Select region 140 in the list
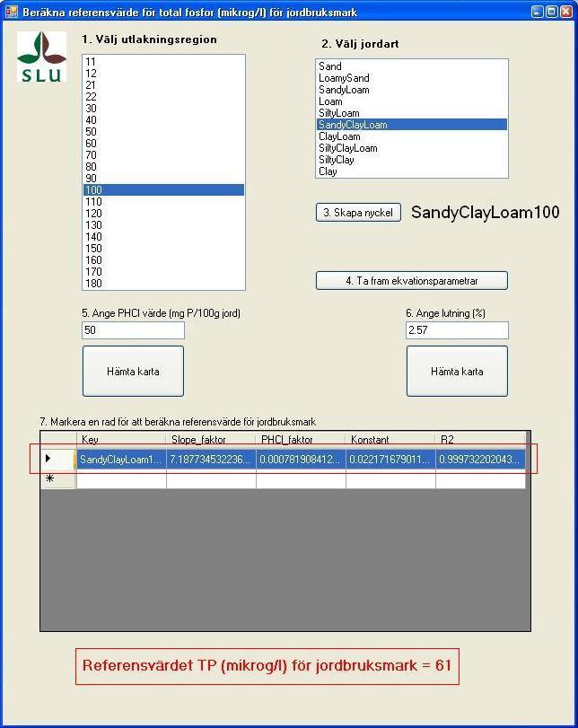The height and width of the screenshot is (728, 578). point(163,237)
